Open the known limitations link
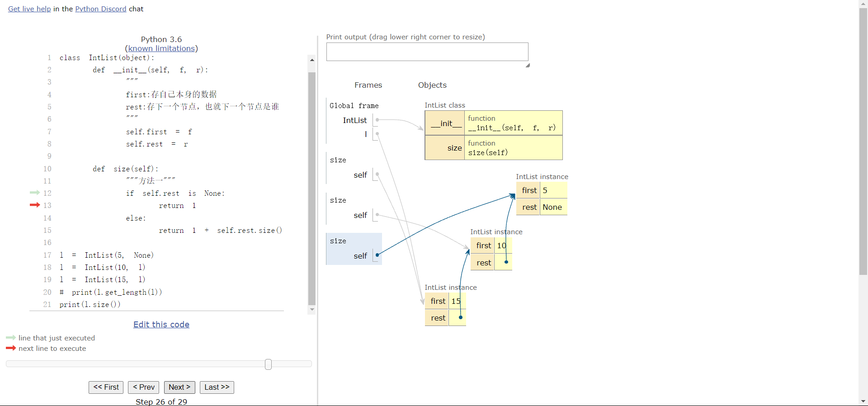 161,48
